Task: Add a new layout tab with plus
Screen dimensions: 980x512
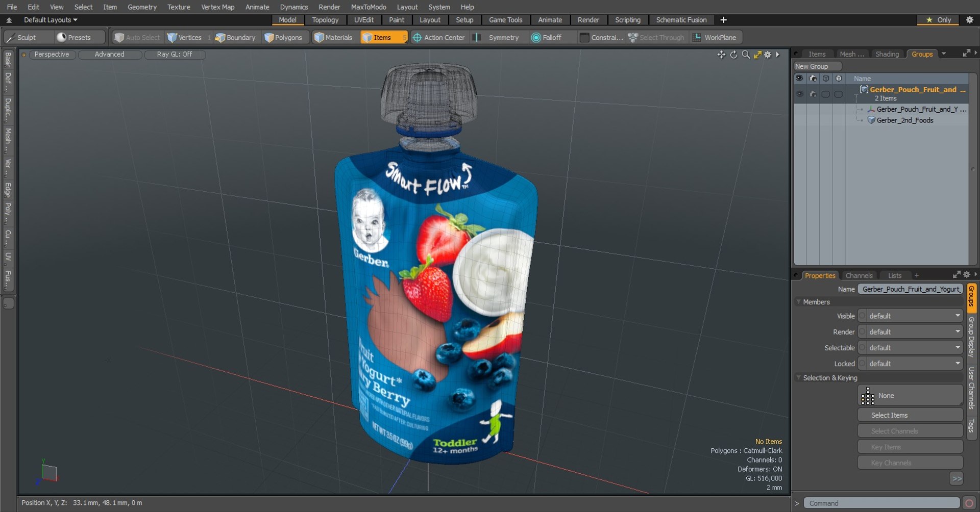Action: (723, 20)
